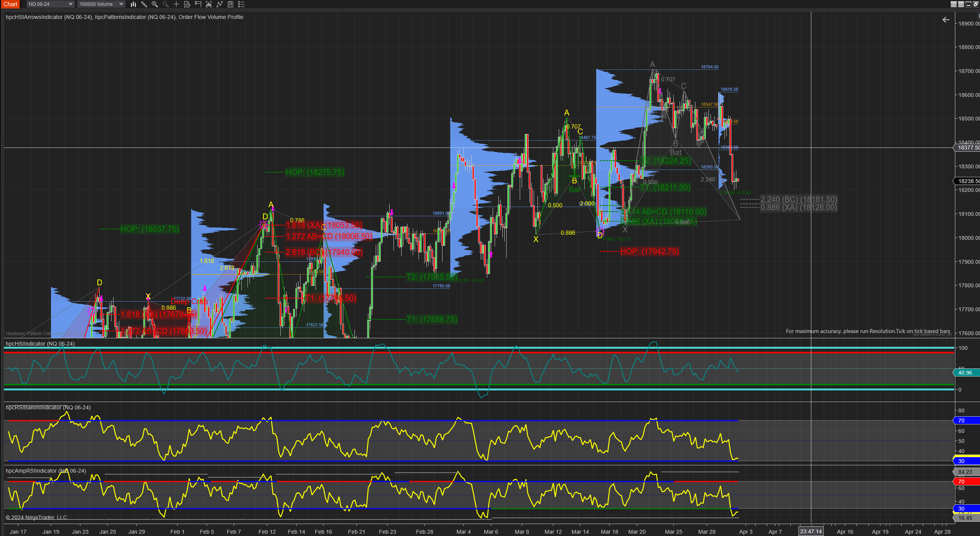This screenshot has height=536, width=980.
Task: Open the indicators bar-chart icon
Action: [209, 4]
